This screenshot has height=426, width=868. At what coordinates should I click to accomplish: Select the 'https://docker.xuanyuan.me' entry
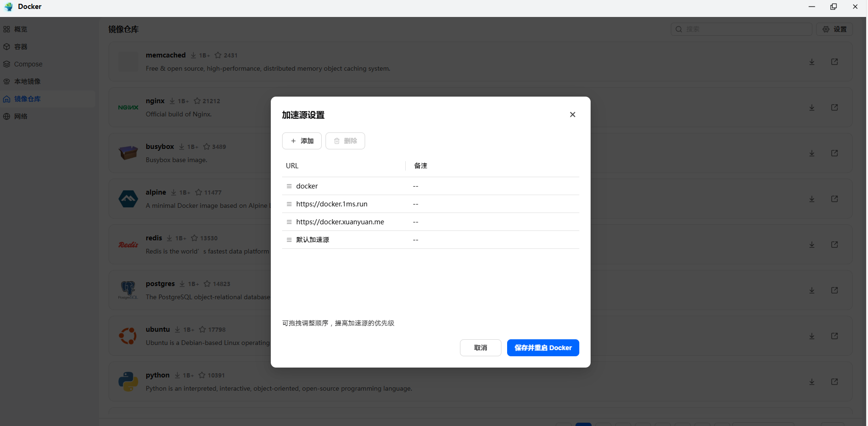click(x=340, y=222)
